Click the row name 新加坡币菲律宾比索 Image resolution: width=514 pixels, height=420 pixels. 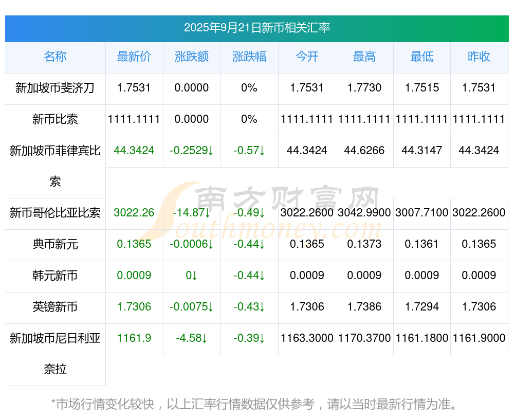pos(55,166)
